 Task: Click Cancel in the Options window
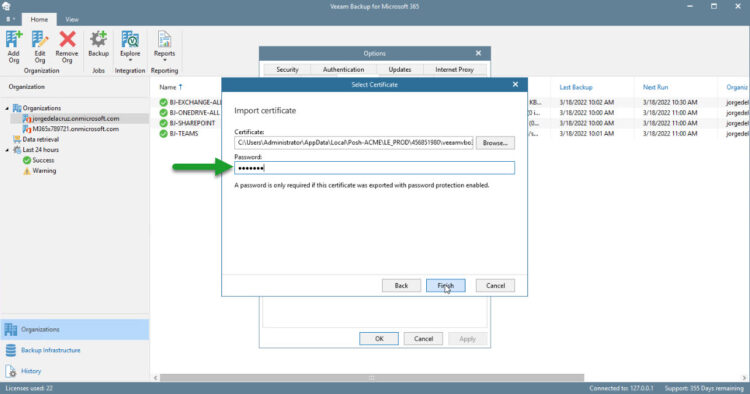click(x=423, y=339)
